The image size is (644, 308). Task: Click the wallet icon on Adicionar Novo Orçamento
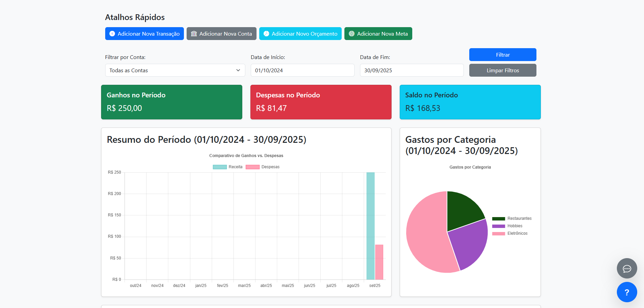click(267, 34)
